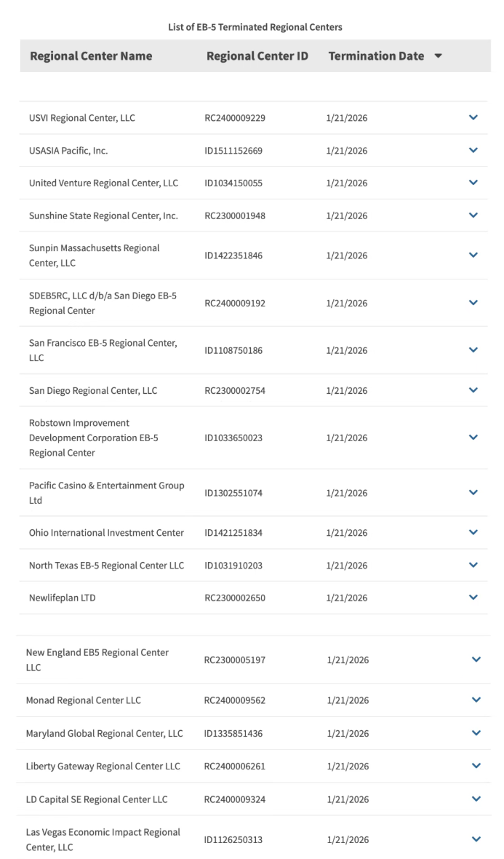The image size is (504, 859).
Task: Expand the USVI Regional Center, LLC row
Action: (474, 117)
